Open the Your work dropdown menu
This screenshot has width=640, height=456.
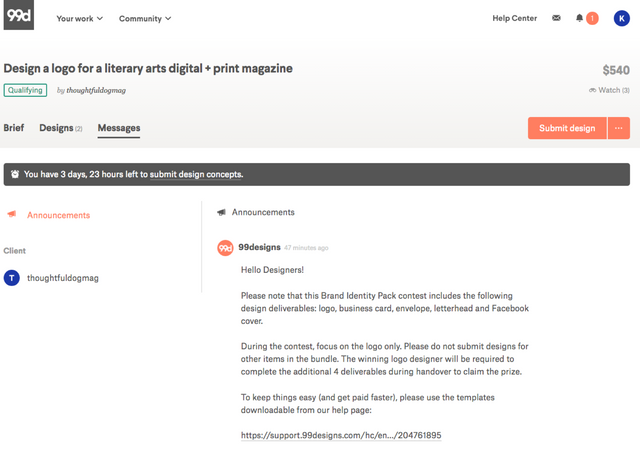click(80, 18)
